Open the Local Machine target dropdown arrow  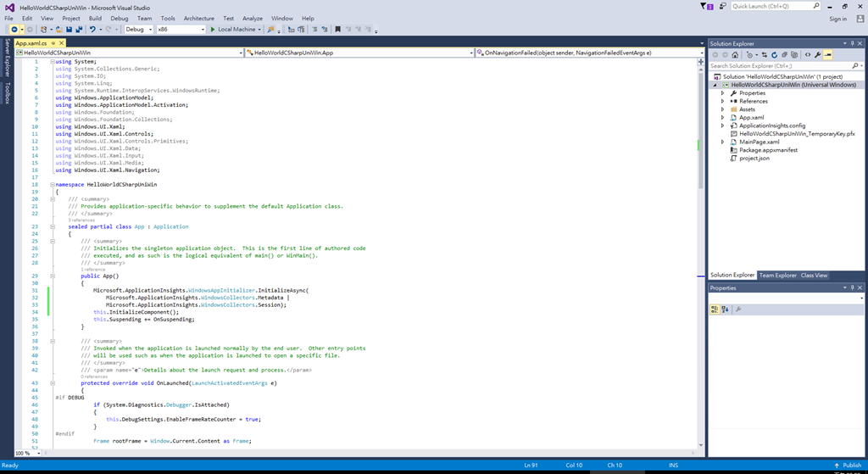coord(261,30)
